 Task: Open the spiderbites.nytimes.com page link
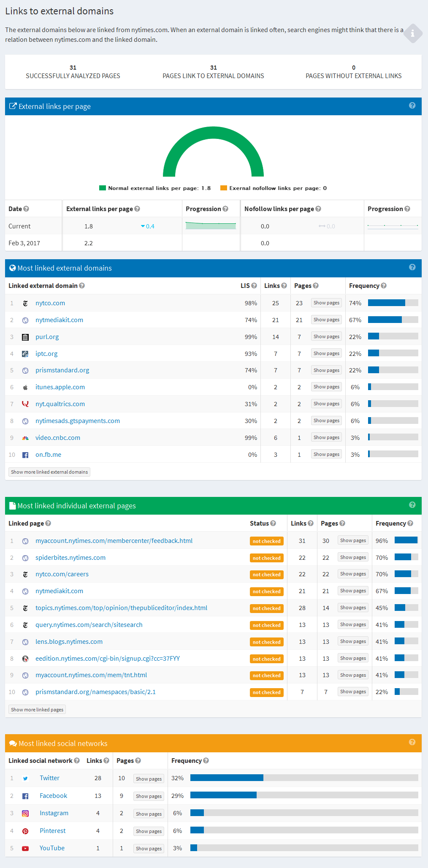[70, 558]
